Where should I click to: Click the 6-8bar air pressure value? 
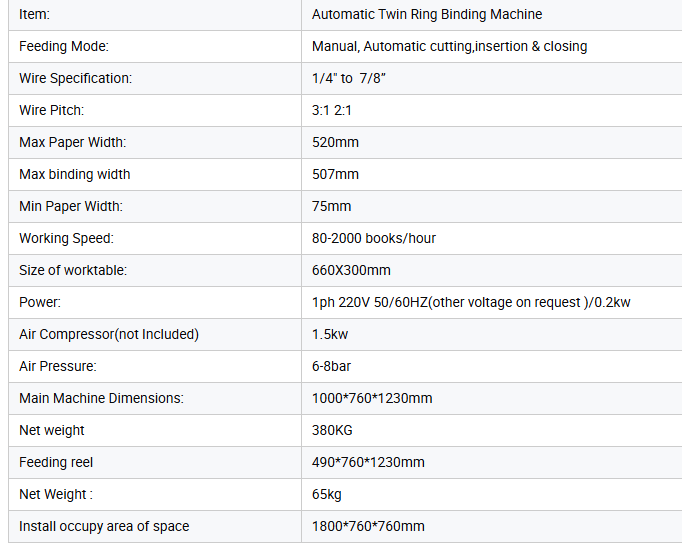pyautogui.click(x=331, y=366)
